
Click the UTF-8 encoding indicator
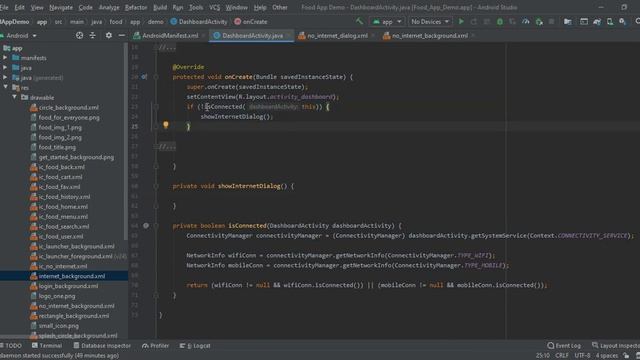click(582, 355)
